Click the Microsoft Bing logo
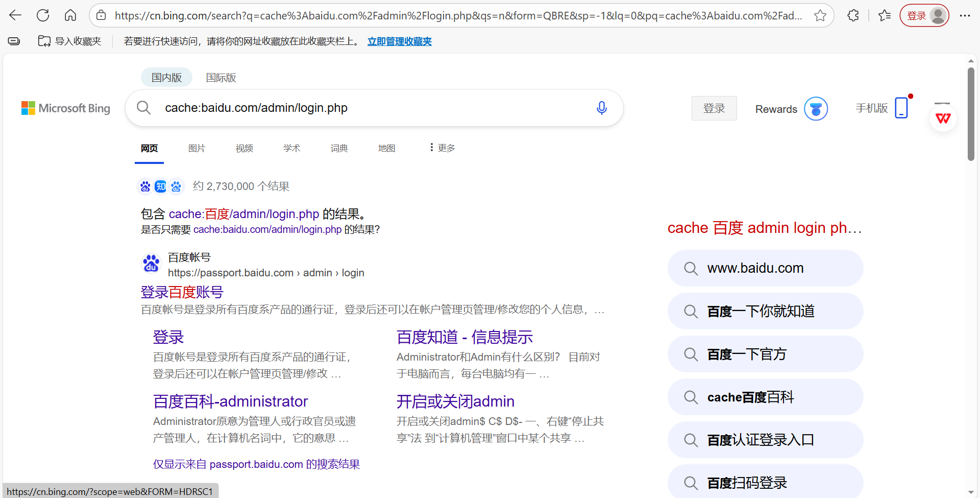Screen dimensions: 980x498 (66, 108)
